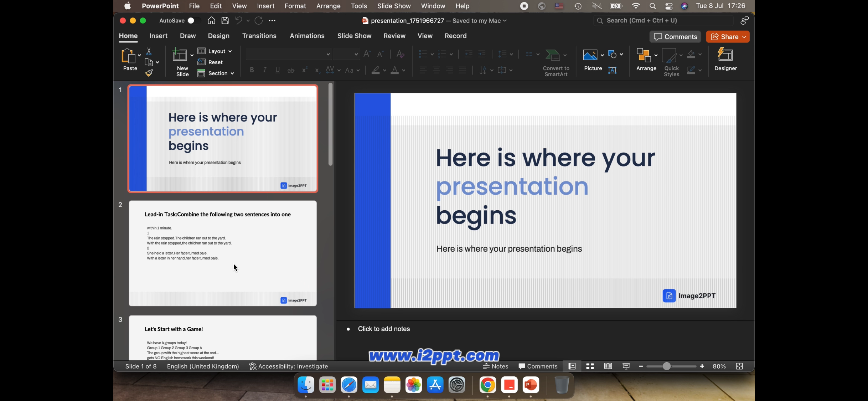Start slide show from status bar icon
Image resolution: width=868 pixels, height=401 pixels.
(x=626, y=366)
